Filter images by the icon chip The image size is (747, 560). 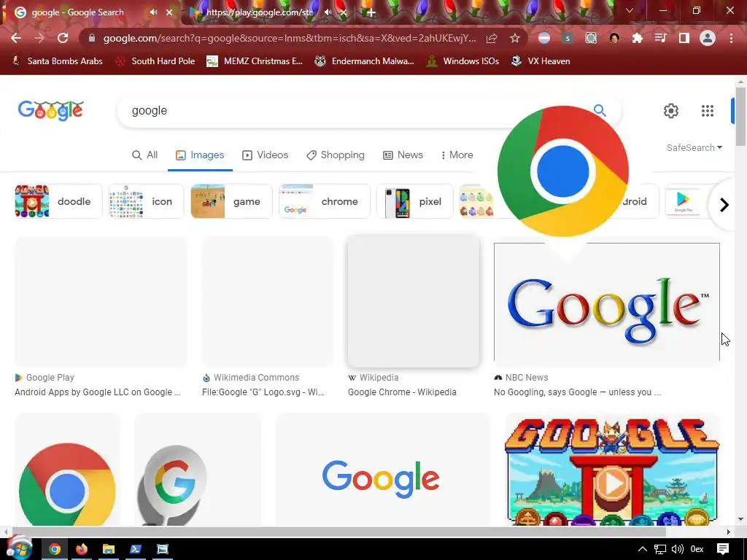146,201
